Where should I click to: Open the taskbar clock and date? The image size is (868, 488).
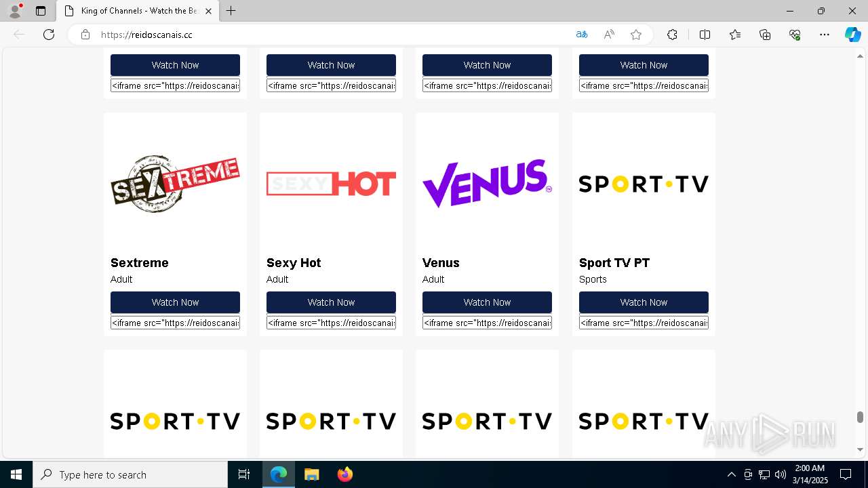pyautogui.click(x=810, y=474)
